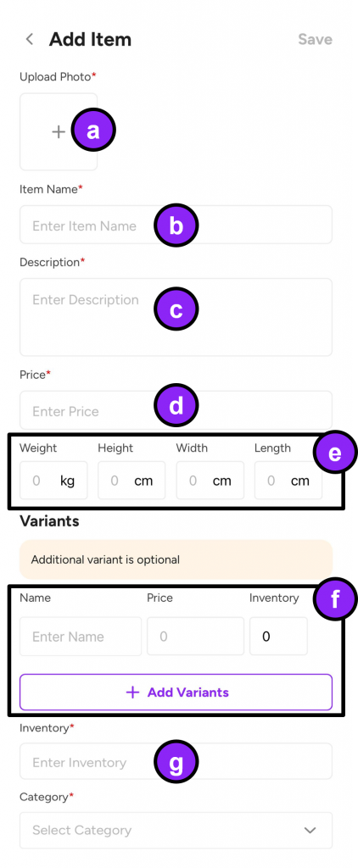Focus the Enter Inventory field
Screen dimensions: 358x868
(x=176, y=761)
